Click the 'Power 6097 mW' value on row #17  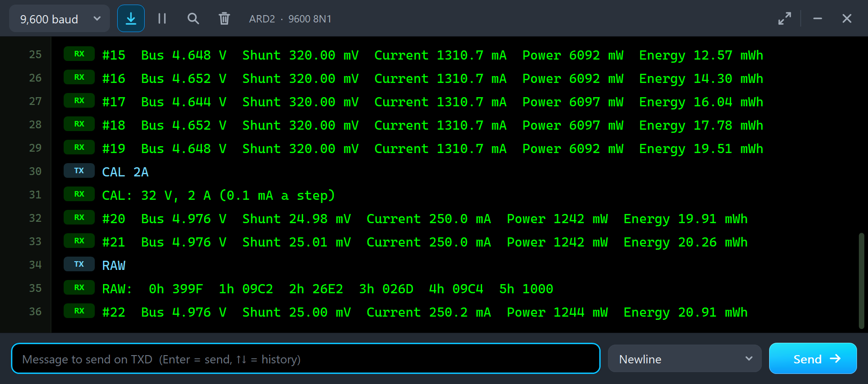coord(573,102)
